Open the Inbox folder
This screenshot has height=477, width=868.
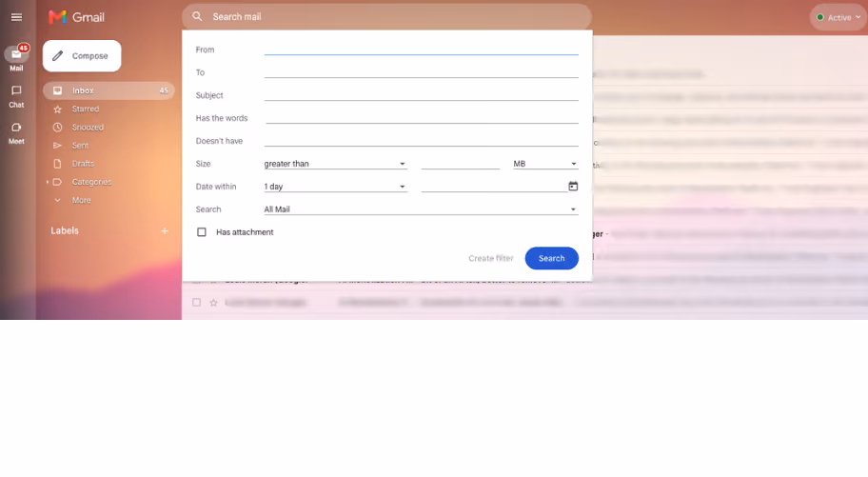(108, 90)
